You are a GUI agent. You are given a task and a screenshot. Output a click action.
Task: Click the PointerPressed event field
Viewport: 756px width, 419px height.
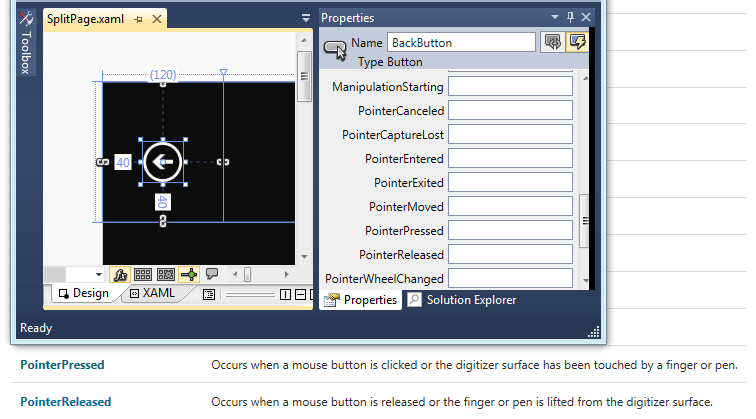point(510,230)
